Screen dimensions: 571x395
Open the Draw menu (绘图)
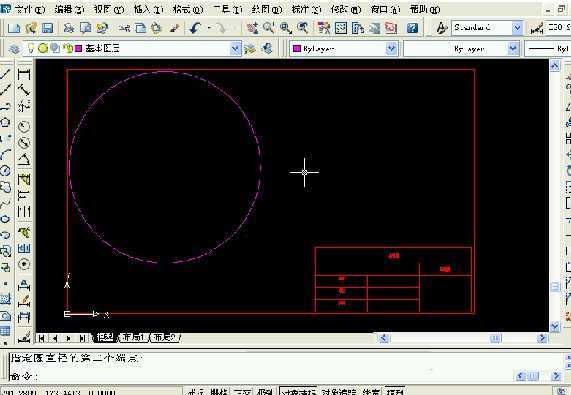(267, 9)
